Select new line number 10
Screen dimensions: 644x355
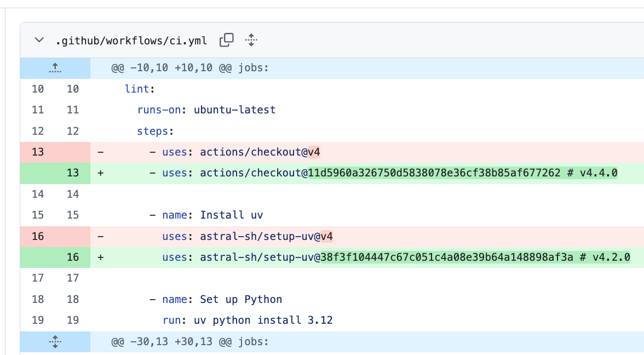(73, 89)
